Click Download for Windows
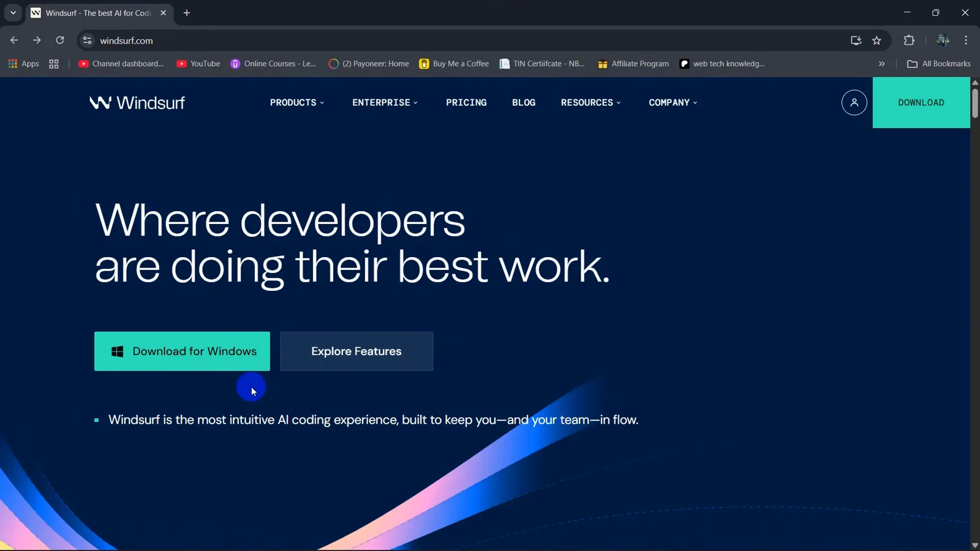Screen dimensions: 980x551 [x=182, y=351]
